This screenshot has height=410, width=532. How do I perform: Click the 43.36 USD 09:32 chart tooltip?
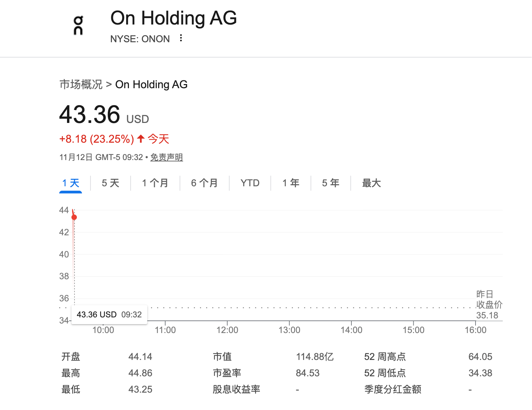pos(109,315)
